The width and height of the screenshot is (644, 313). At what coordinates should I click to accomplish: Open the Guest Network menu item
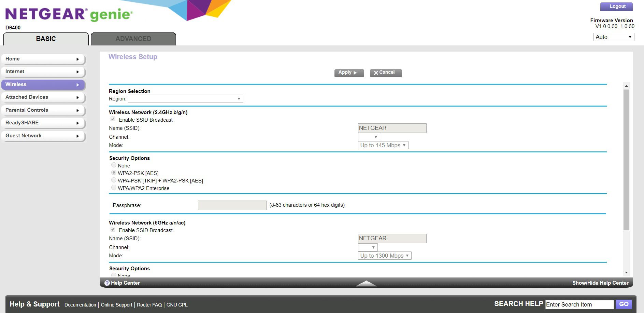coord(43,136)
